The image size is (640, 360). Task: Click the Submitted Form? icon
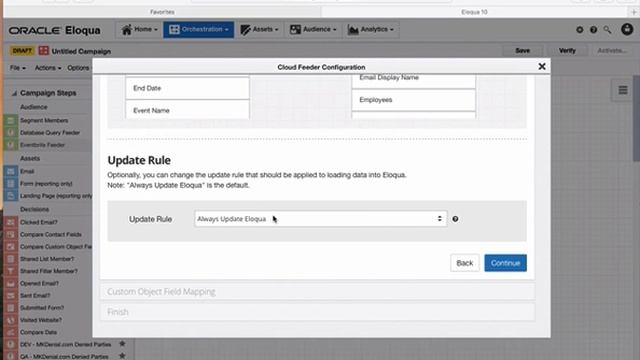click(11, 308)
